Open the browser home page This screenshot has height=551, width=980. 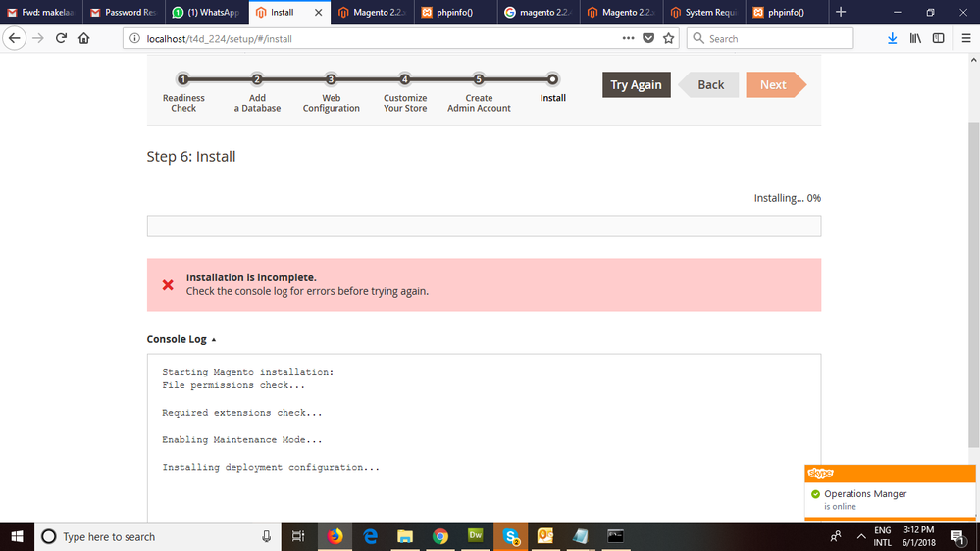(x=83, y=38)
